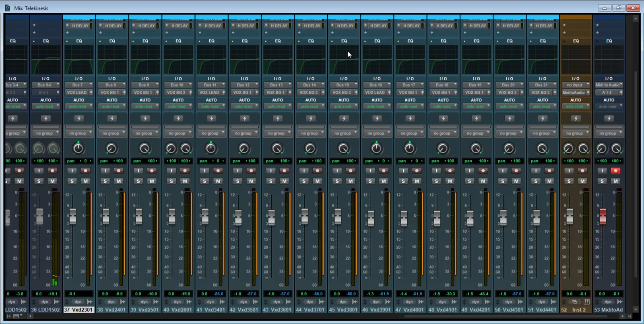This screenshot has width=644, height=324.
Task: Click the horizontal scrollbar thumb at the bottom
Action: point(506,316)
